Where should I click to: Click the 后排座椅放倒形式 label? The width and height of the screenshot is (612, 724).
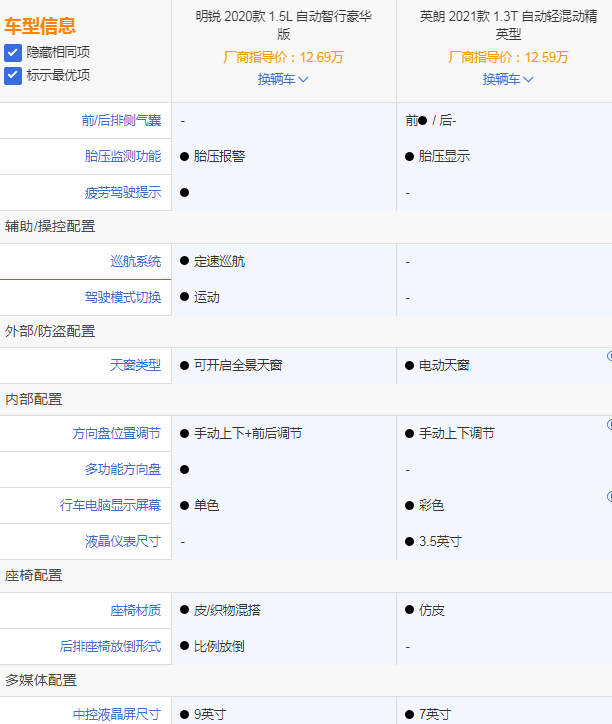coord(110,646)
